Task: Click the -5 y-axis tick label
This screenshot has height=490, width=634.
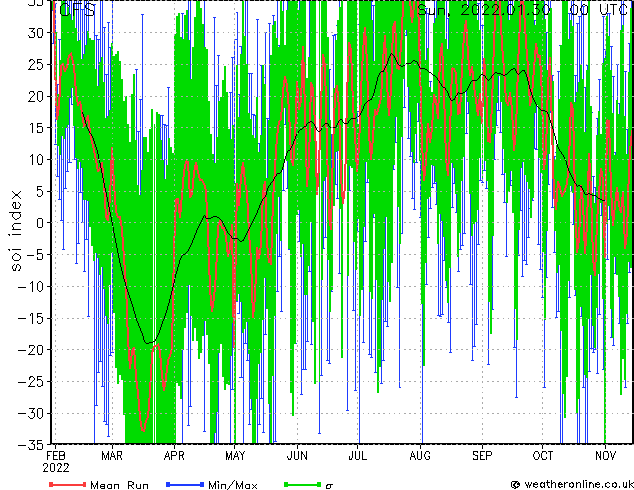Action: (x=36, y=255)
